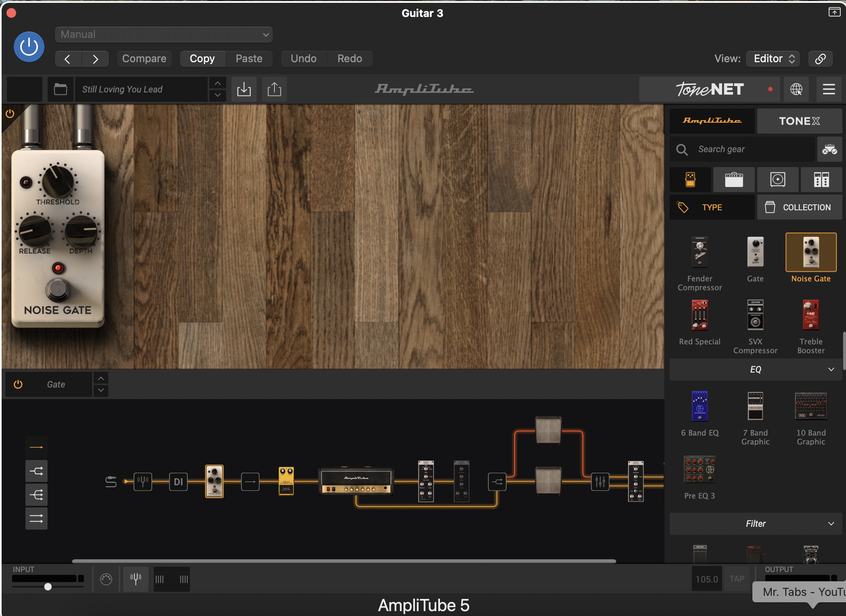Click the link chain icon
The height and width of the screenshot is (616, 846).
pyautogui.click(x=820, y=59)
